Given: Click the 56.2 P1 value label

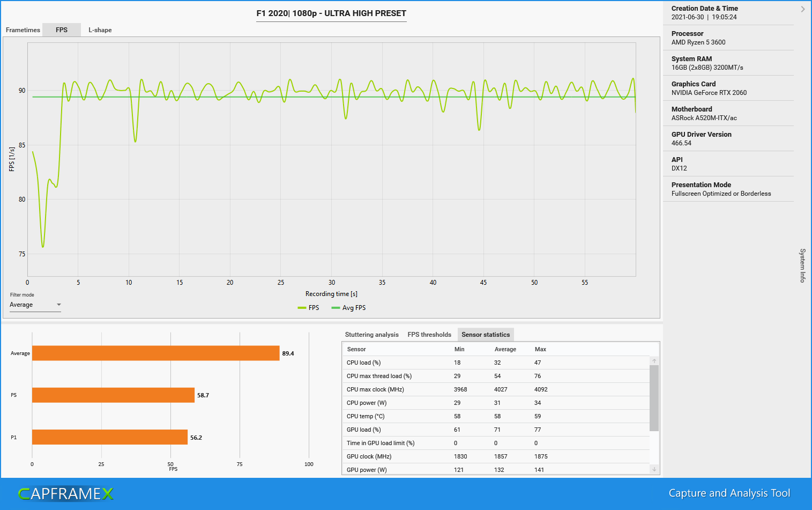Looking at the screenshot, I should coord(196,438).
